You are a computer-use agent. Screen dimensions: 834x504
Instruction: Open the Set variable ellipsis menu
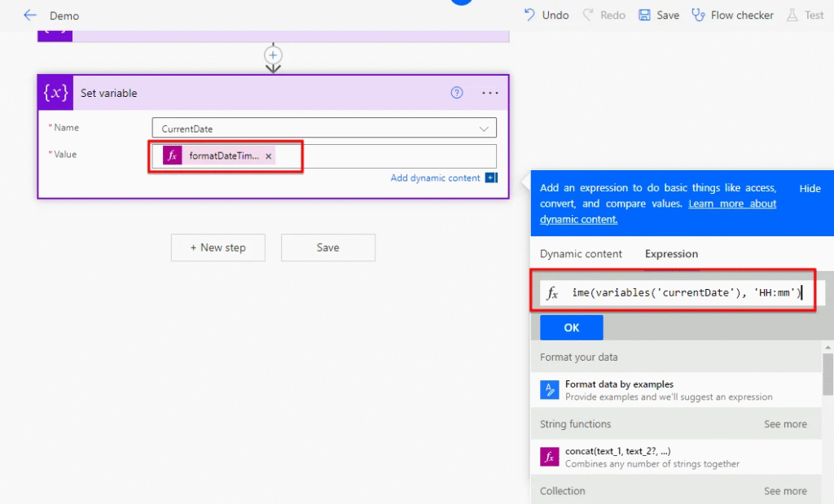tap(489, 93)
